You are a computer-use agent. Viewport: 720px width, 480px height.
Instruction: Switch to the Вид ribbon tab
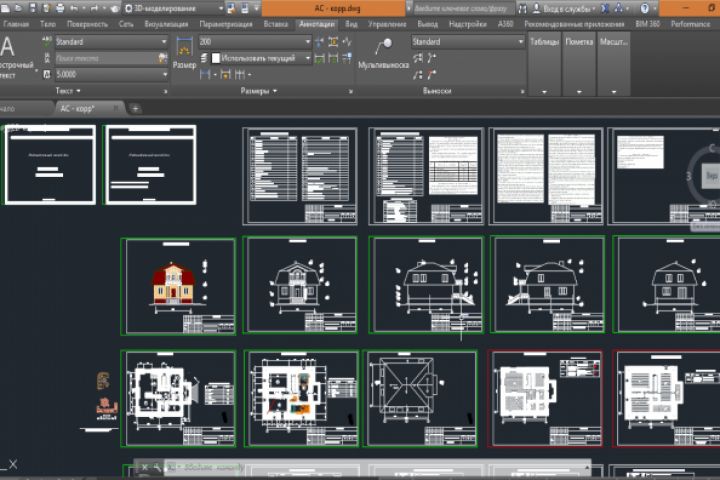pos(351,24)
